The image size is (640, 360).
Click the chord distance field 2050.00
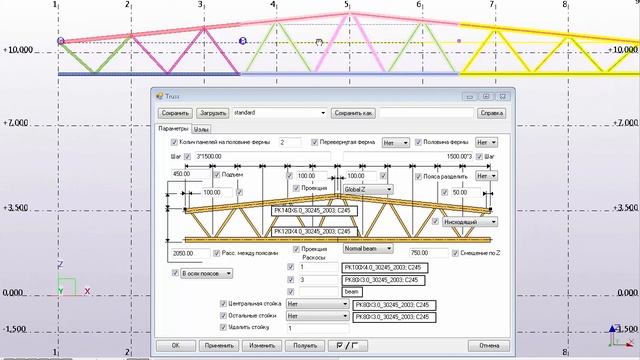[x=191, y=253]
